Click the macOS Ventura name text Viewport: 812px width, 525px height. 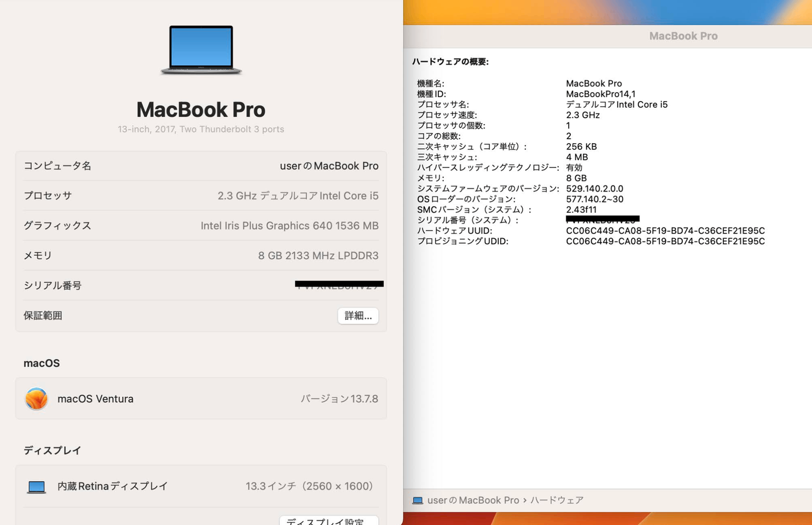[x=96, y=399]
